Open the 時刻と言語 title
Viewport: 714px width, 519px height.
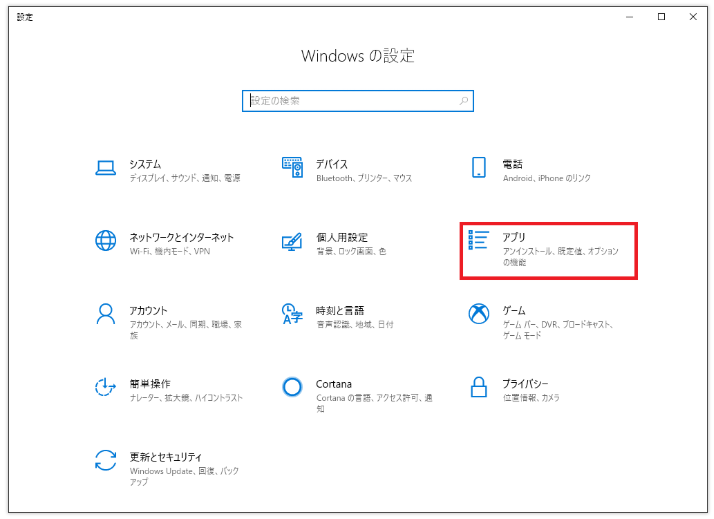(340, 310)
